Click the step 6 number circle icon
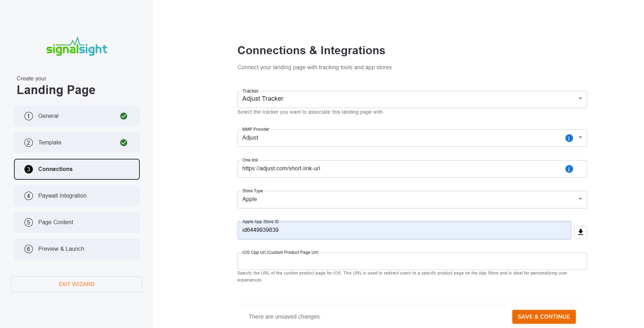The width and height of the screenshot is (644, 328). 29,249
